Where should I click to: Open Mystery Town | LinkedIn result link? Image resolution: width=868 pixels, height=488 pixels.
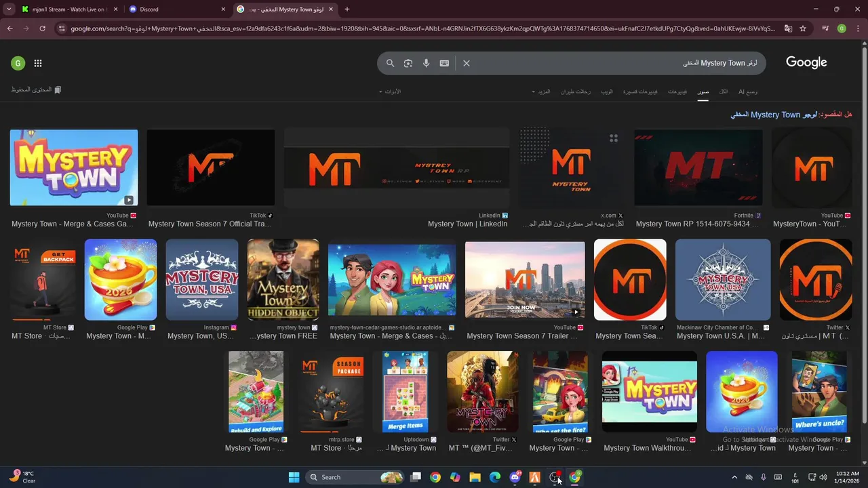[468, 224]
